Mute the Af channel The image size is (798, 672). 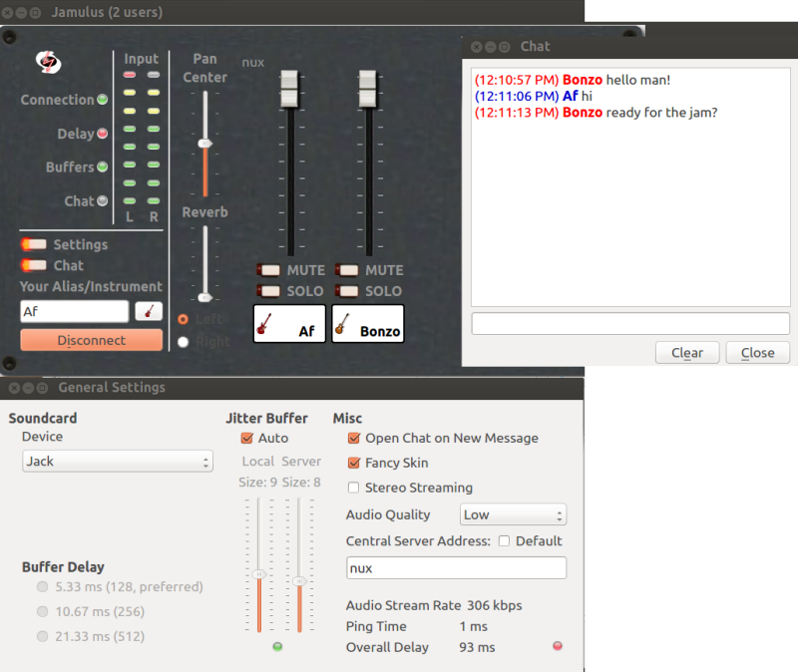(268, 270)
